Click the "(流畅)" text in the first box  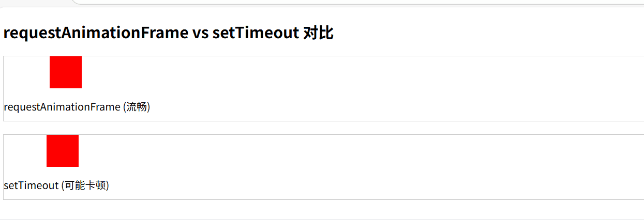pyautogui.click(x=137, y=107)
